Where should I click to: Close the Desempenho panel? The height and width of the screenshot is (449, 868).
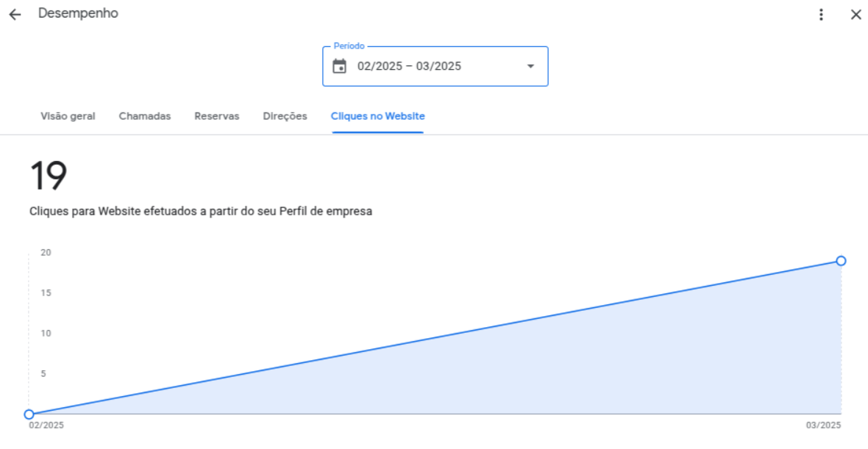point(855,15)
